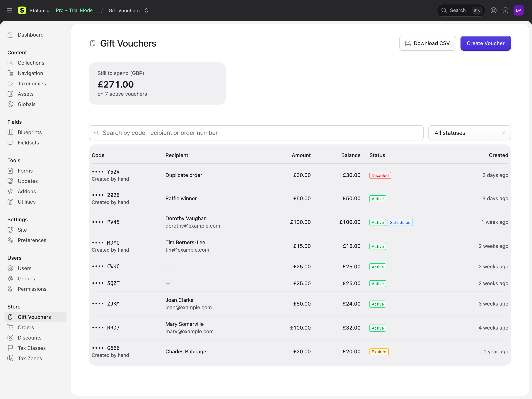Click the Balance column header
Image resolution: width=532 pixels, height=399 pixels.
point(351,155)
